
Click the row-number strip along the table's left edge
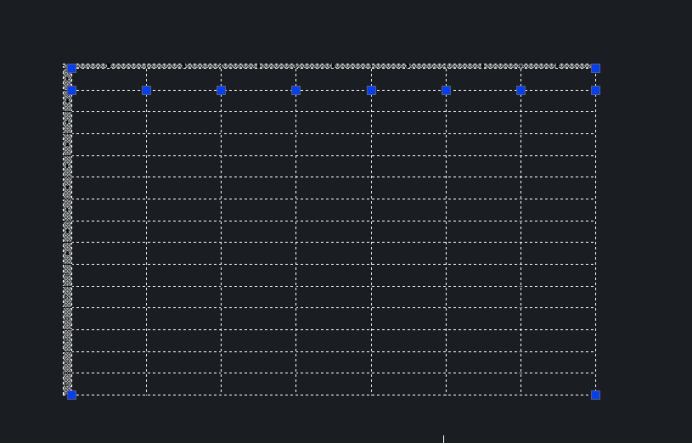pos(67,240)
